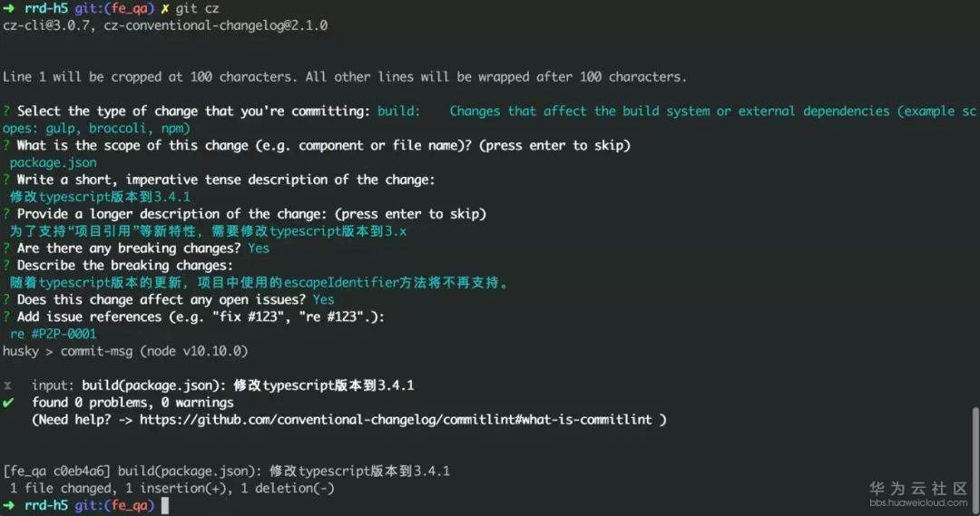
Task: Click the green prompt arrow on the first line
Action: (8, 8)
